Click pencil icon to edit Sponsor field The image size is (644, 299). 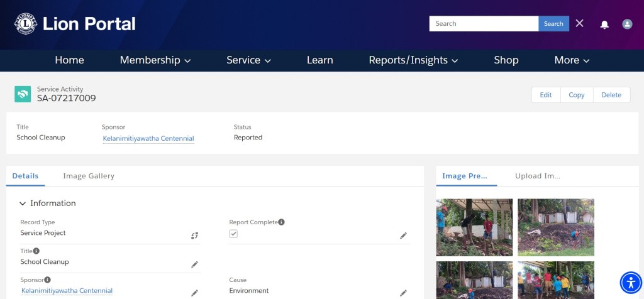[195, 293]
